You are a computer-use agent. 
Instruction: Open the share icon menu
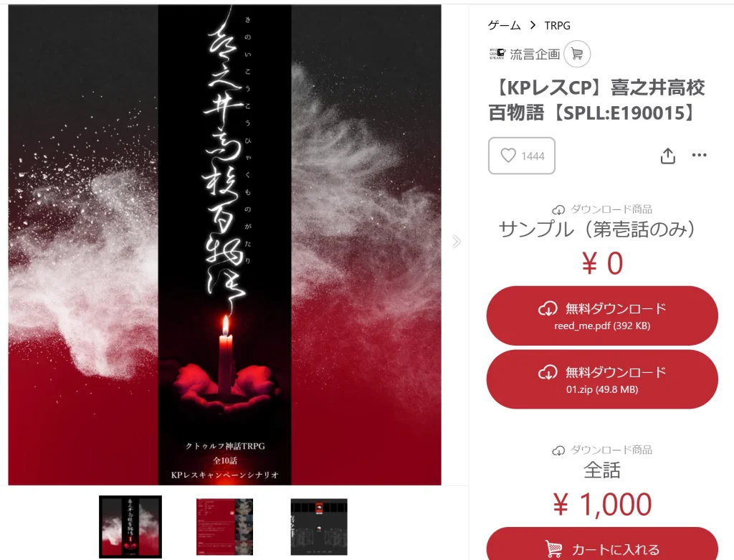pos(667,156)
